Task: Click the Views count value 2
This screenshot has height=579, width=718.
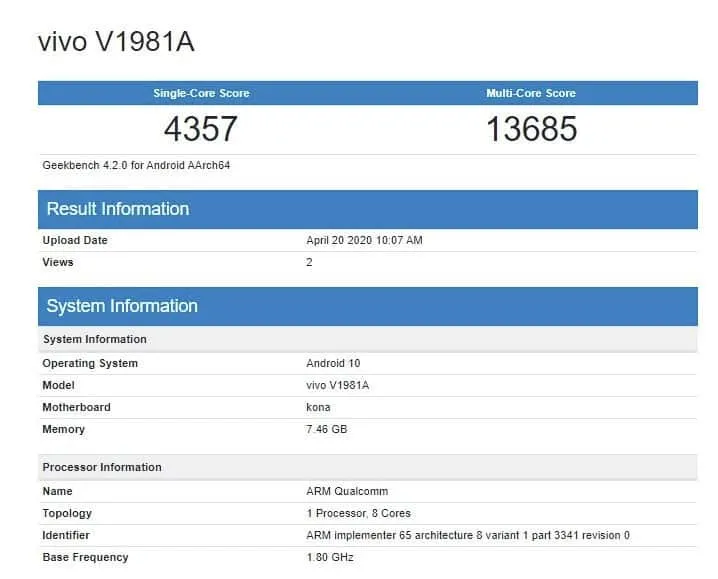Action: (309, 262)
